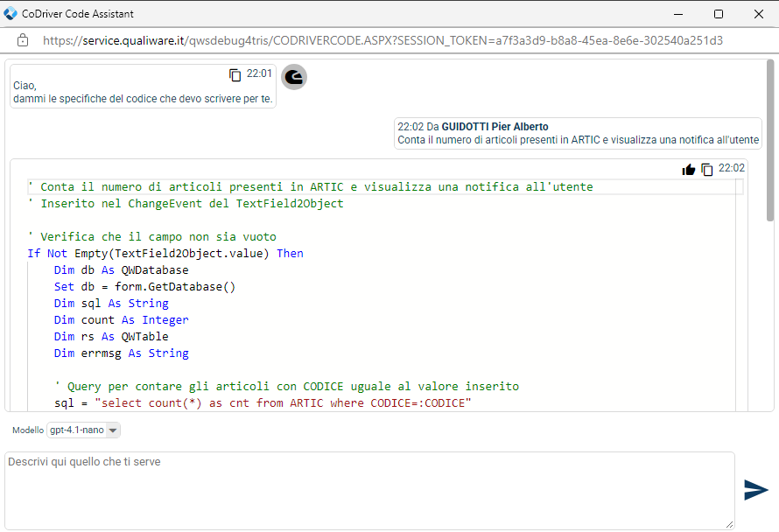779x532 pixels.
Task: Click the chat scrollbar down arrow
Action: click(770, 405)
